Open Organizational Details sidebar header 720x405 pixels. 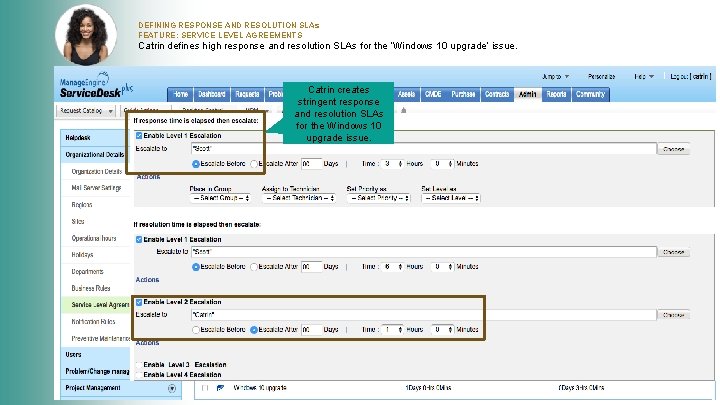[95, 155]
